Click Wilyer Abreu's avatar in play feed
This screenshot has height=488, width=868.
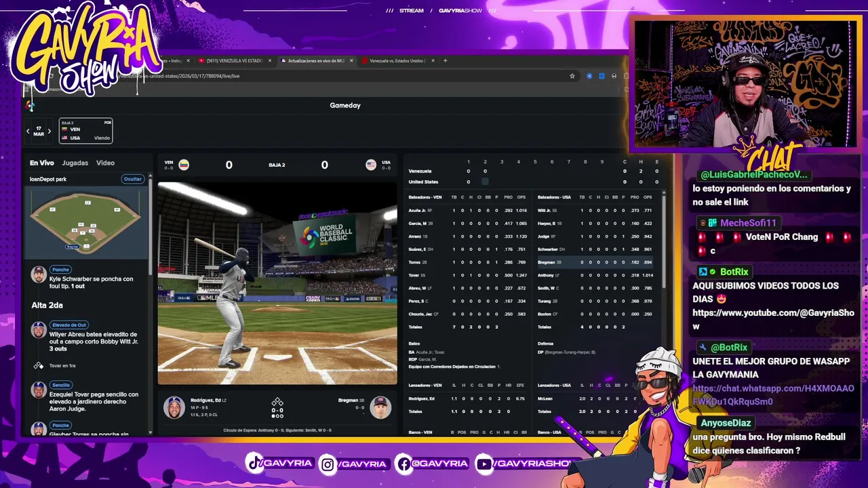pyautogui.click(x=39, y=330)
